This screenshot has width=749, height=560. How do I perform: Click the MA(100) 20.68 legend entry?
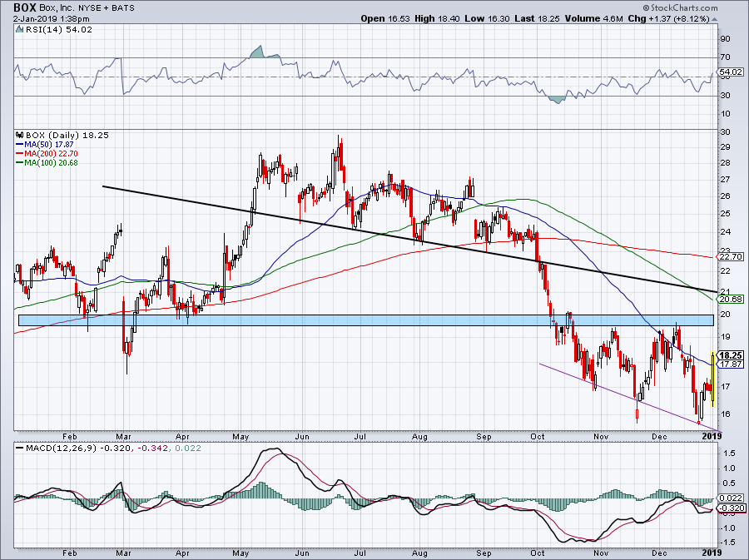tap(47, 162)
